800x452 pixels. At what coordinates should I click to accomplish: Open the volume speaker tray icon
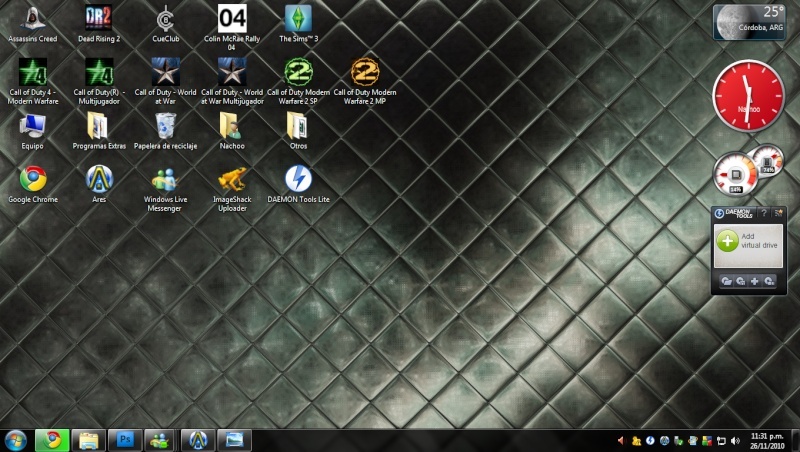735,440
